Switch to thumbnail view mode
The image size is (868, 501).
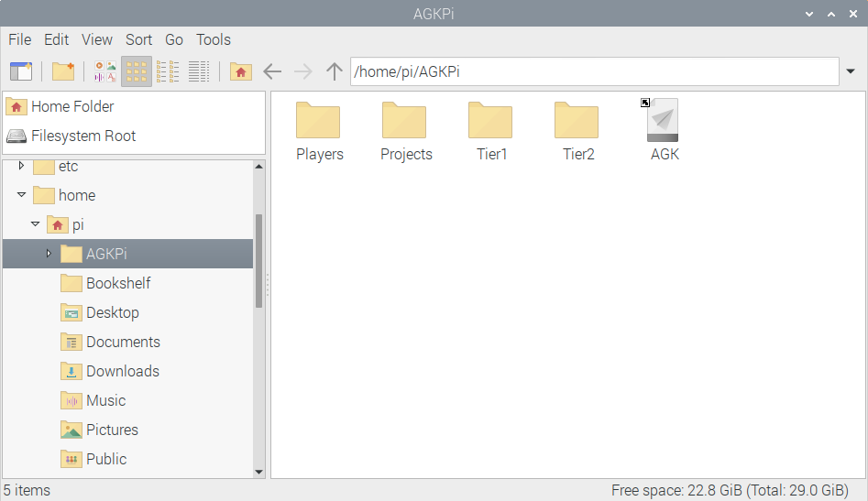pyautogui.click(x=104, y=71)
